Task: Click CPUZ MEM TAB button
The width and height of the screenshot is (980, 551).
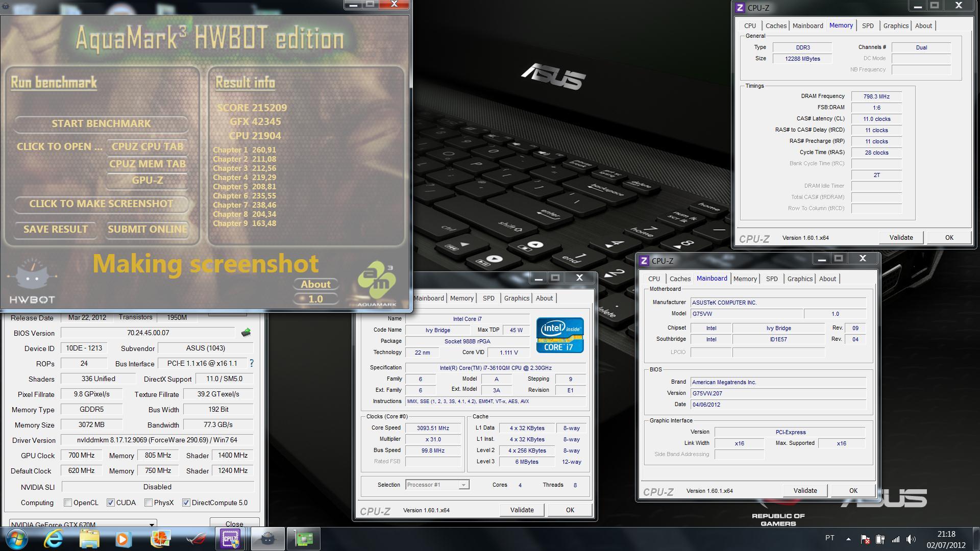Action: [x=147, y=164]
